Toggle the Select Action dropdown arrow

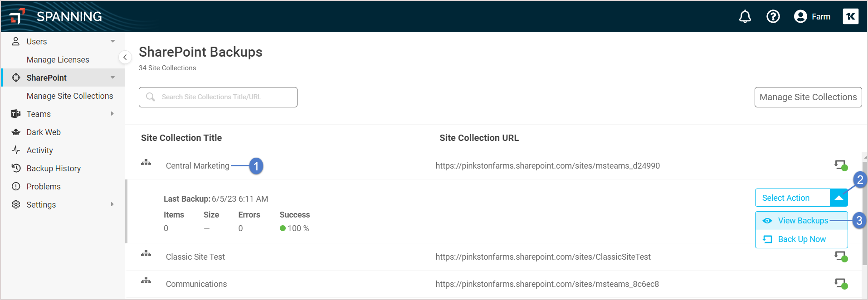point(839,198)
